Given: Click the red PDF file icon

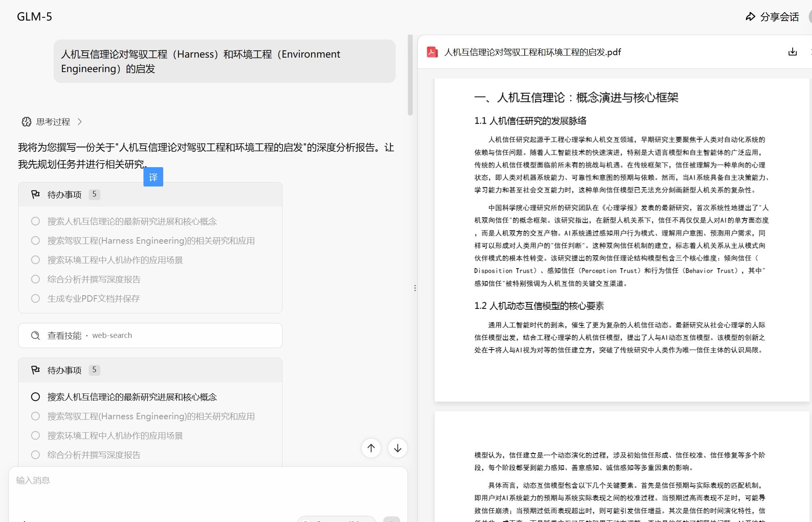Looking at the screenshot, I should 432,52.
